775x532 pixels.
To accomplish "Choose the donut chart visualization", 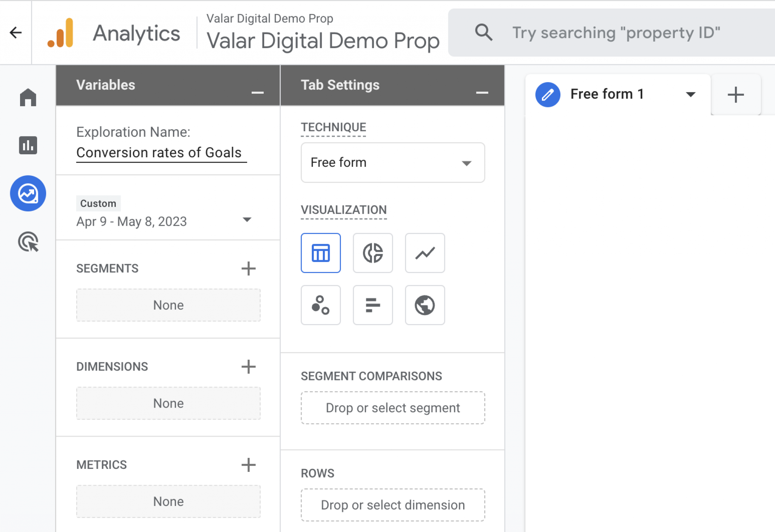I will point(373,253).
